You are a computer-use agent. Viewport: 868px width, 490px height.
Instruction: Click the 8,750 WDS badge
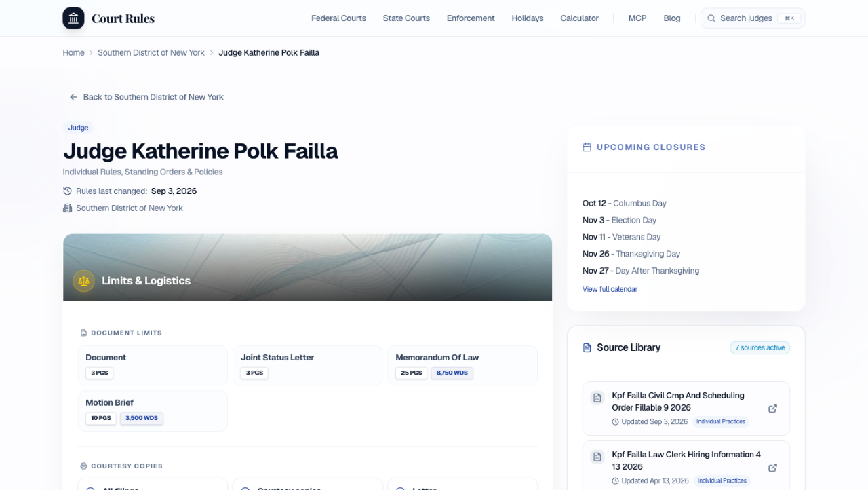[452, 373]
